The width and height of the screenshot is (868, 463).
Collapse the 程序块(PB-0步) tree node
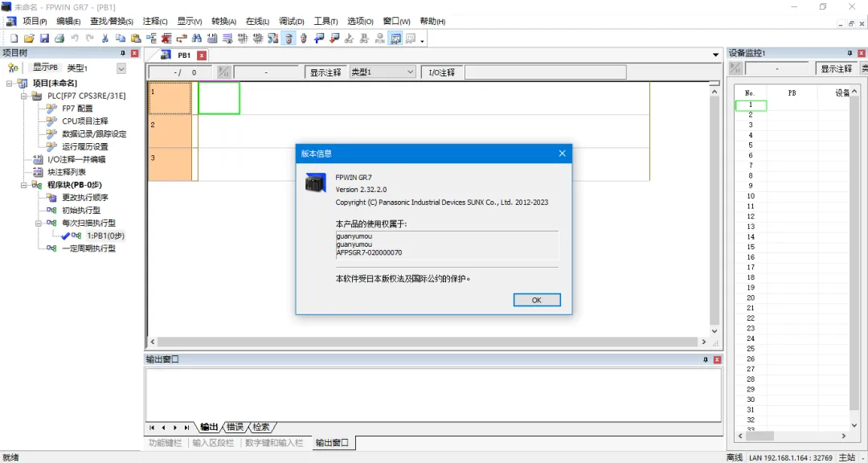coord(24,185)
